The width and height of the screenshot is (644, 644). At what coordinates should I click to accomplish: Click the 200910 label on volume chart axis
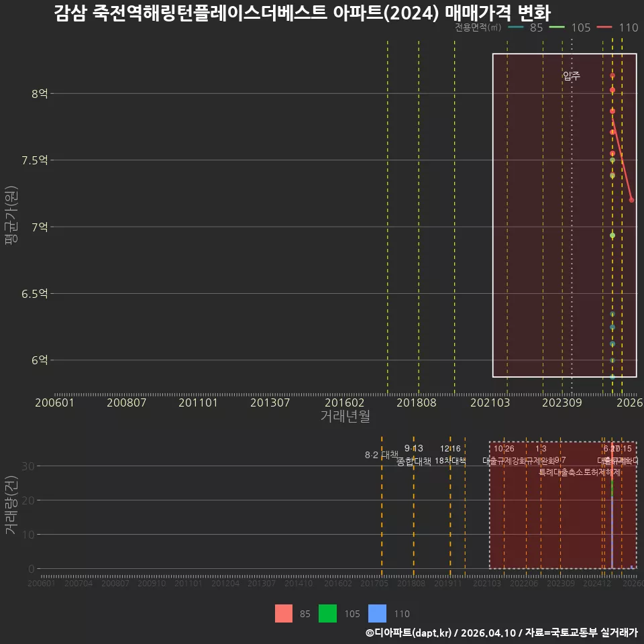click(152, 583)
